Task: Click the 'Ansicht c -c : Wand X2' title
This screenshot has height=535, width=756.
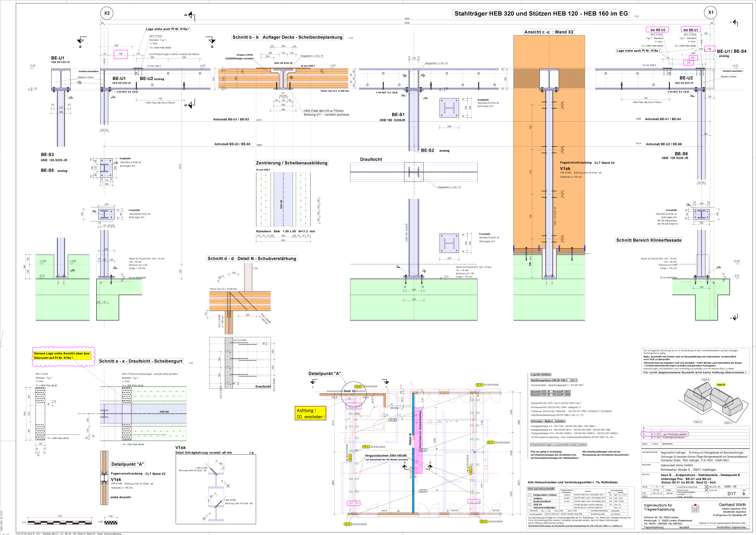Action: pos(549,32)
